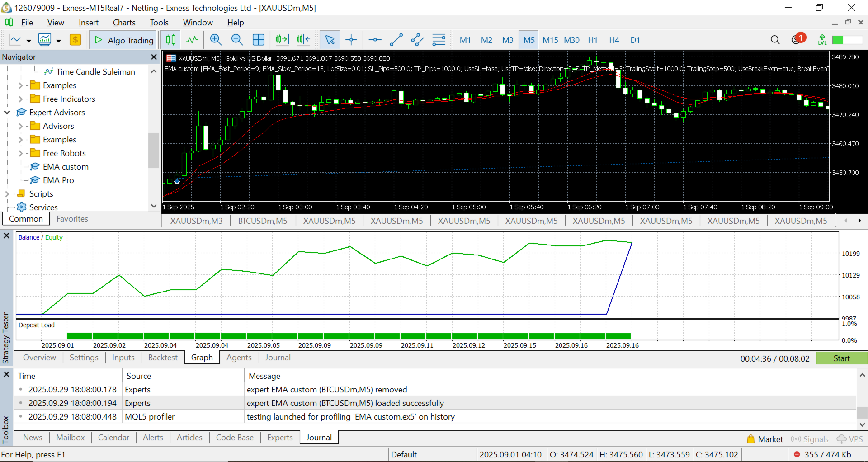Viewport: 868px width, 462px height.
Task: Expand the Scripts tree node
Action: 7,194
